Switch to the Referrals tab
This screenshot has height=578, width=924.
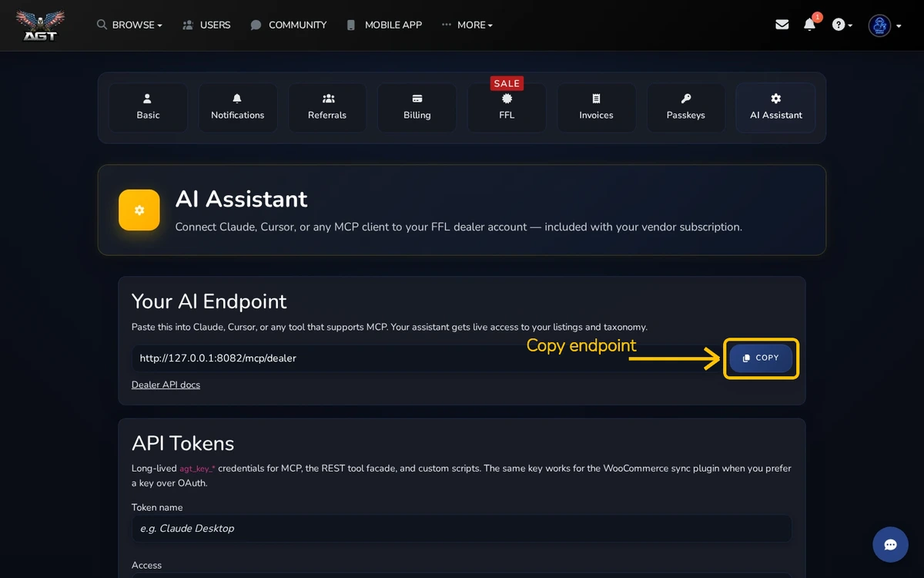pos(327,107)
